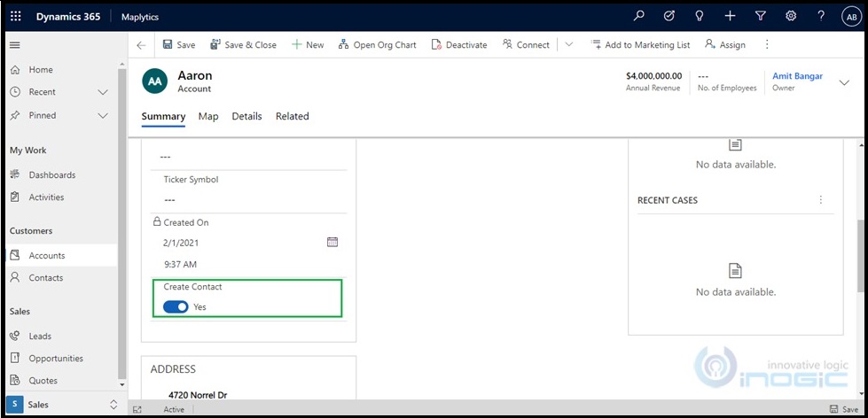
Task: Open Leads in sidebar
Action: (x=61, y=337)
